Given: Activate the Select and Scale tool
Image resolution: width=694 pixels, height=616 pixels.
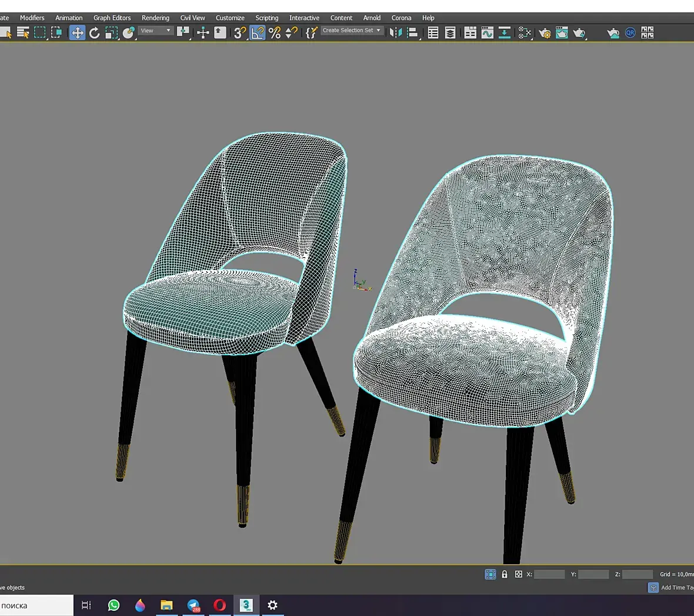Looking at the screenshot, I should [112, 33].
